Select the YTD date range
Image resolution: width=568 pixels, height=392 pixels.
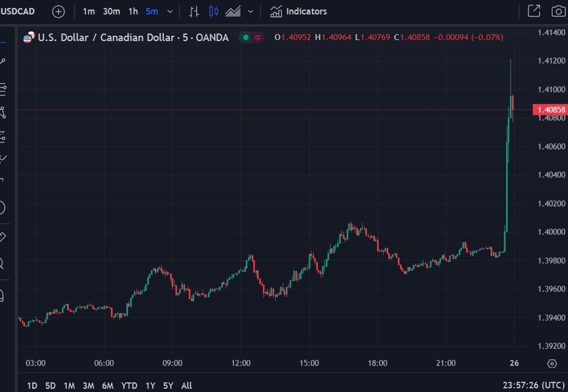click(129, 385)
